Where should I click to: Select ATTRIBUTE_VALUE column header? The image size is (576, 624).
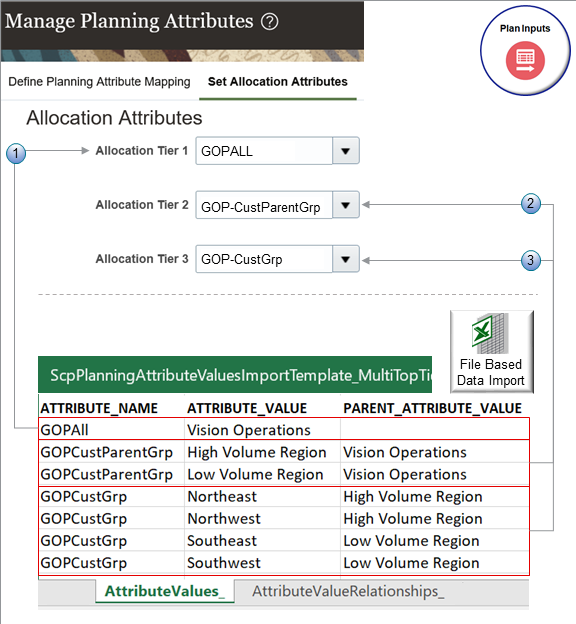(x=247, y=408)
